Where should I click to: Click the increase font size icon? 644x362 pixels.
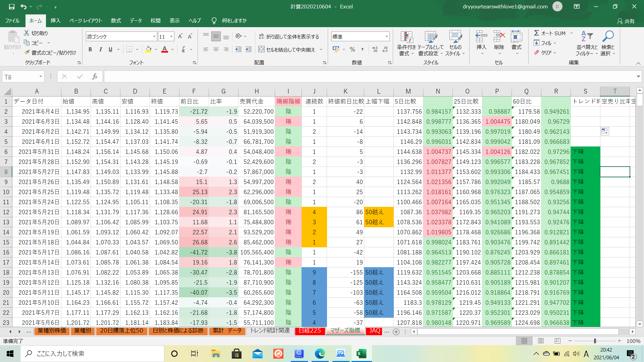(180, 37)
